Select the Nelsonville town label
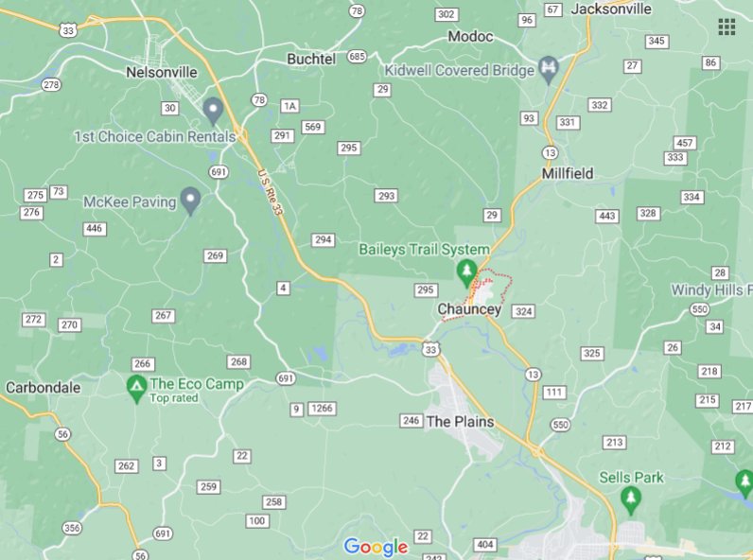The width and height of the screenshot is (753, 560). [162, 72]
